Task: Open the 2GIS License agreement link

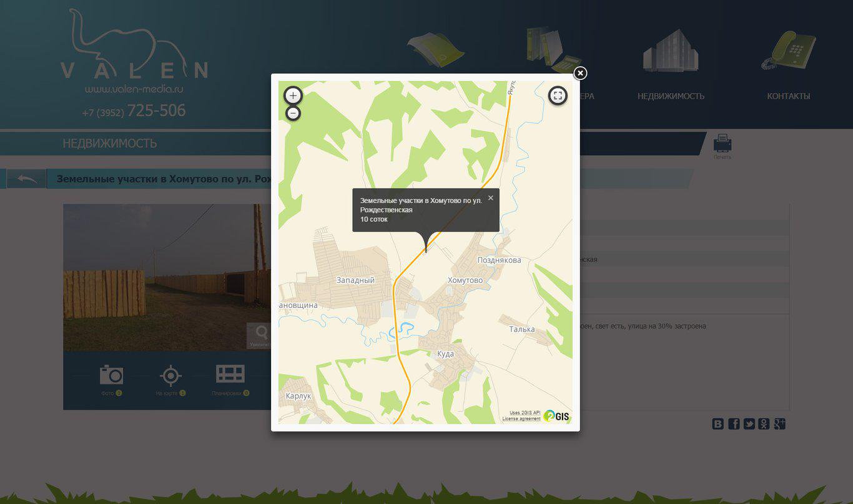Action: click(x=521, y=418)
